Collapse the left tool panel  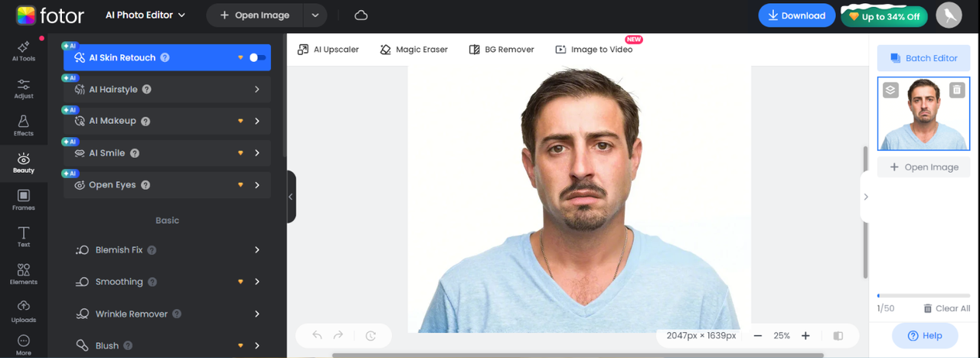click(x=291, y=197)
